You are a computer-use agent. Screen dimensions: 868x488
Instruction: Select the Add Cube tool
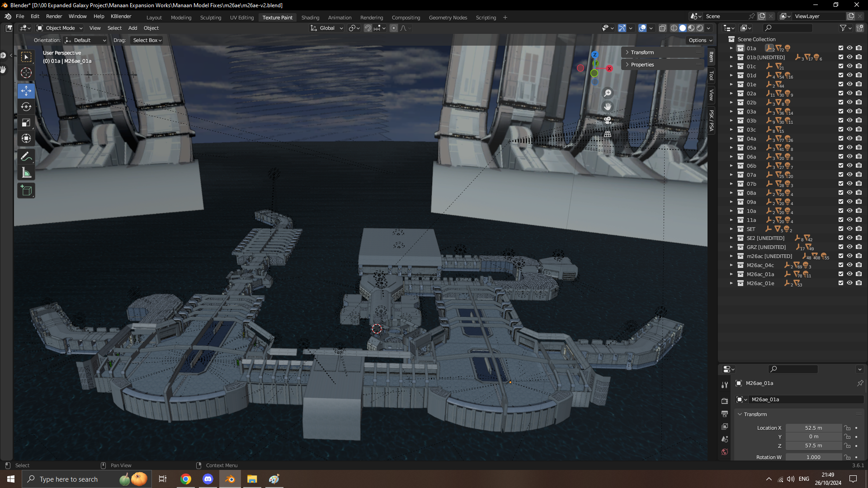pos(26,190)
